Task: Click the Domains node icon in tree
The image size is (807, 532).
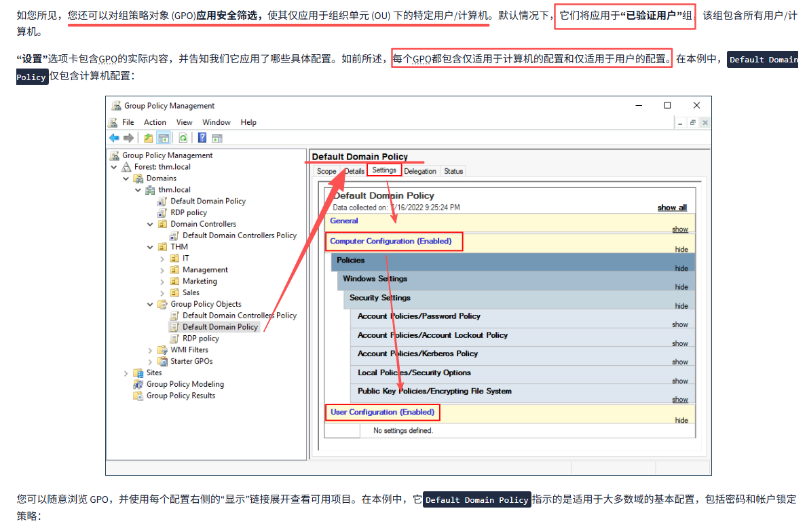Action: [138, 178]
